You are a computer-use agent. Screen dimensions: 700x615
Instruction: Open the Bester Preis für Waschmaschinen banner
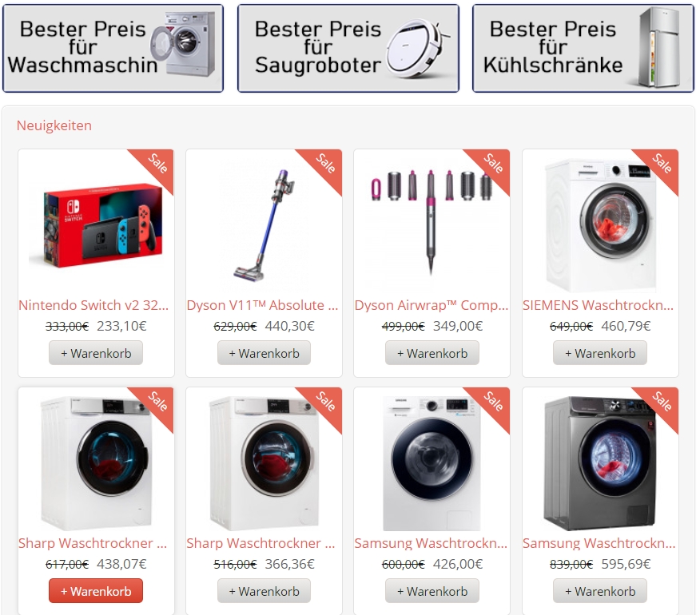tap(113, 48)
